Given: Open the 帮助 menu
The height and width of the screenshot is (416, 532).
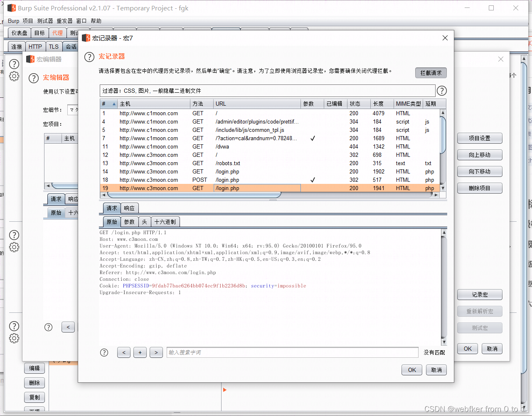Looking at the screenshot, I should (96, 21).
